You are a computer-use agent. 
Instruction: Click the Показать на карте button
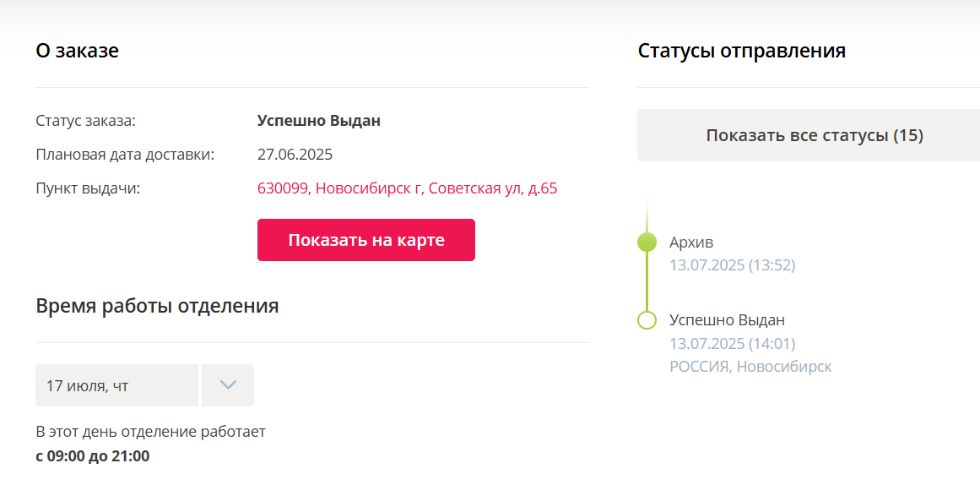(366, 240)
